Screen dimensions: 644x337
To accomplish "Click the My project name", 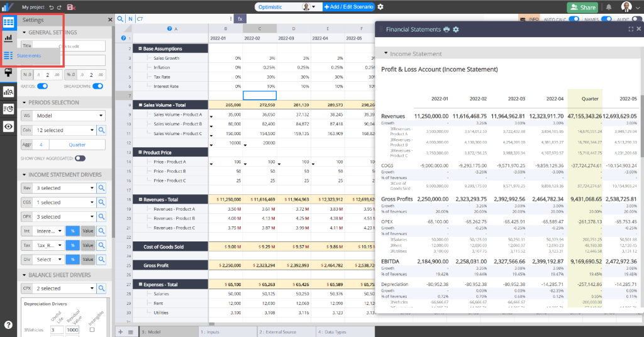I will [33, 7].
